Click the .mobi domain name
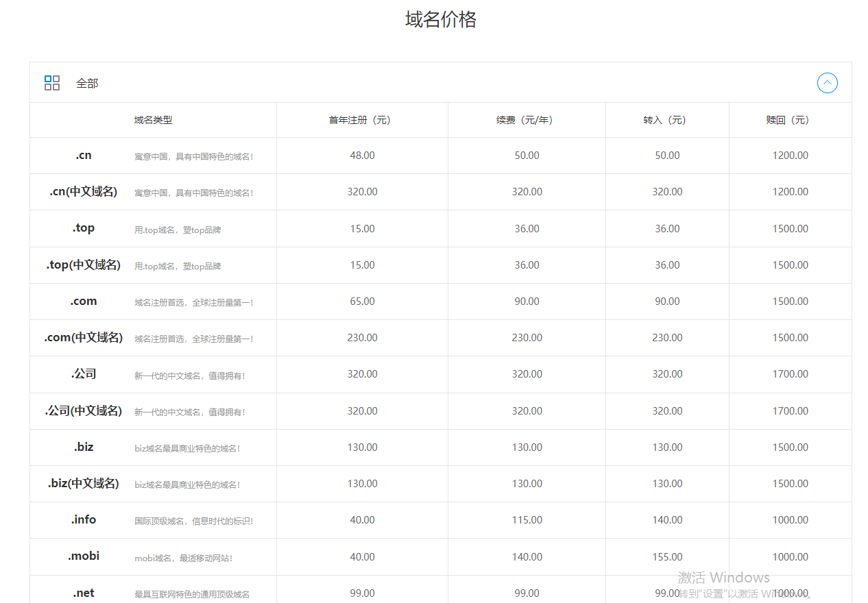This screenshot has width=868, height=603. coord(84,556)
